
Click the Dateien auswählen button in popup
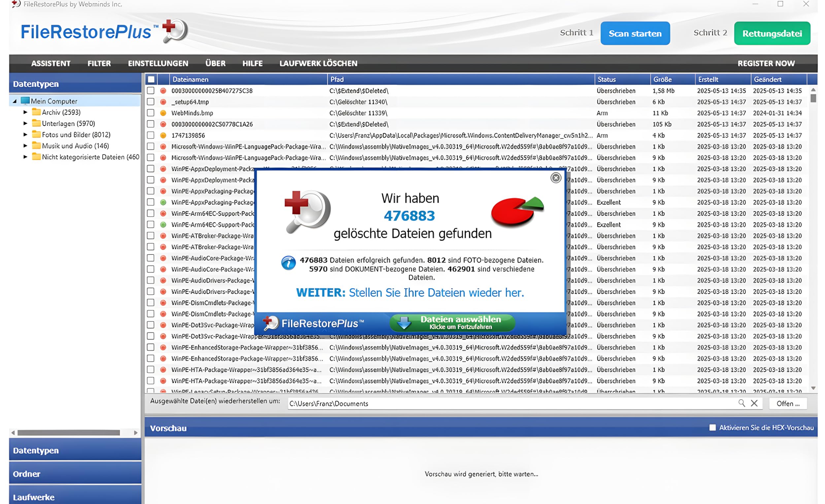coord(452,323)
